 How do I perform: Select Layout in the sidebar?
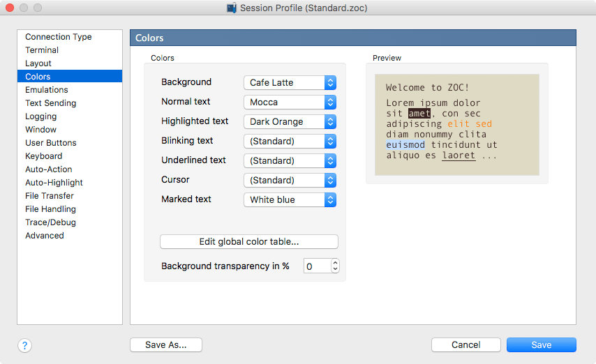coord(70,63)
